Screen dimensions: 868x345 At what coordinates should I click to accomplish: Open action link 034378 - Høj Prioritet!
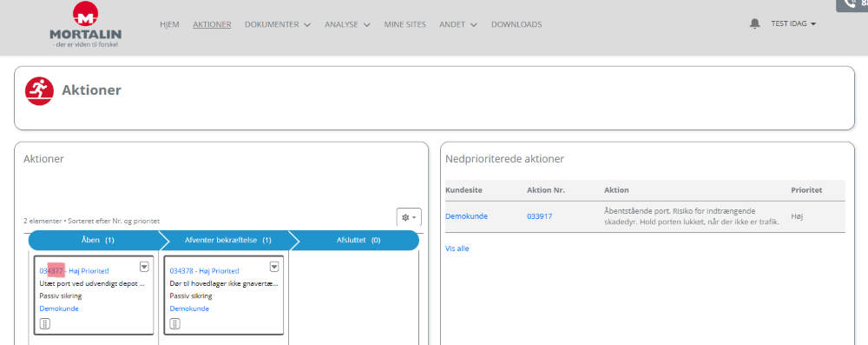204,271
